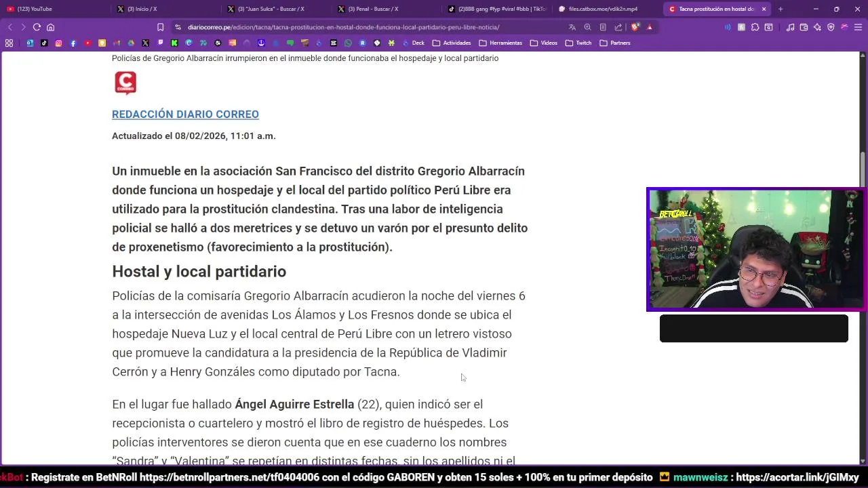Open the YouTube bookmark icon
The image size is (868, 488).
pos(87,43)
